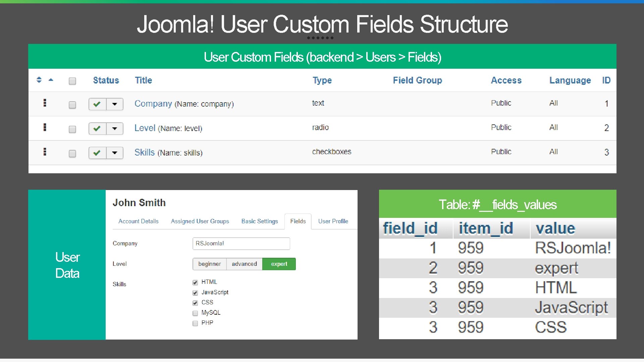This screenshot has width=644, height=362.
Task: Sort by Access column header
Action: [506, 80]
